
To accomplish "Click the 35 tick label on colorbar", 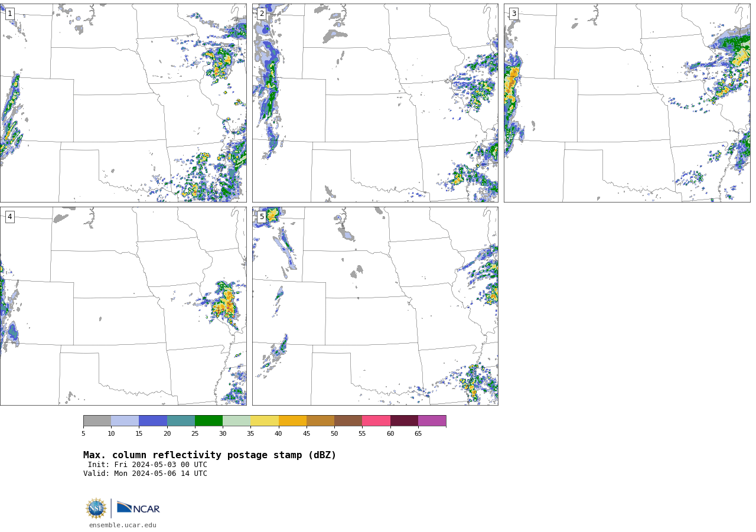I will [250, 434].
